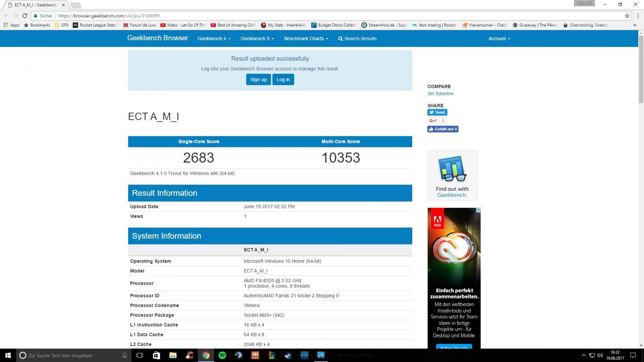Select the AMD FX-8320 processor text

[x=272, y=280]
